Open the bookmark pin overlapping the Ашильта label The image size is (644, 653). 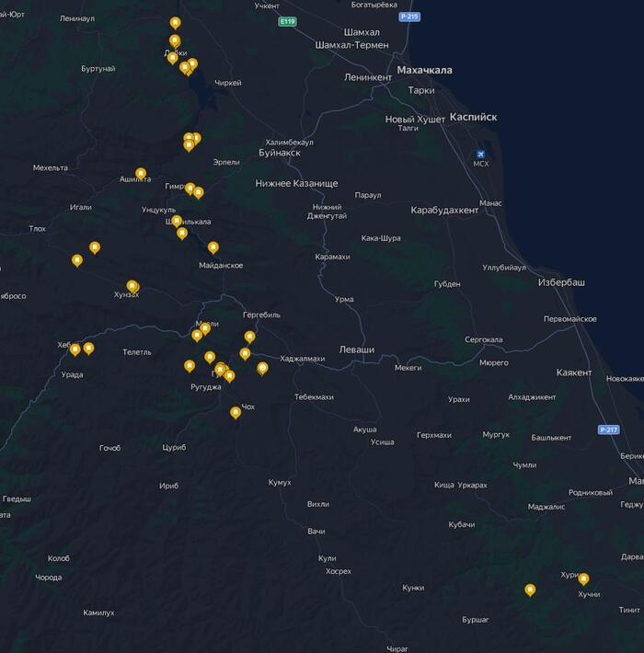pyautogui.click(x=141, y=173)
